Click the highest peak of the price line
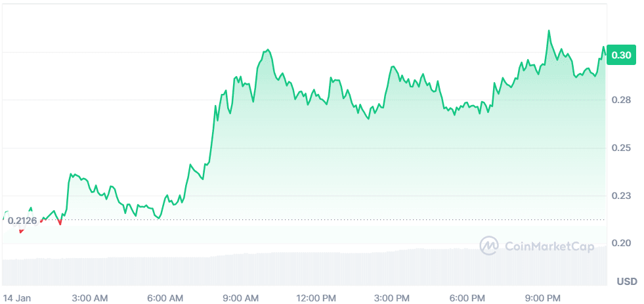 point(548,31)
